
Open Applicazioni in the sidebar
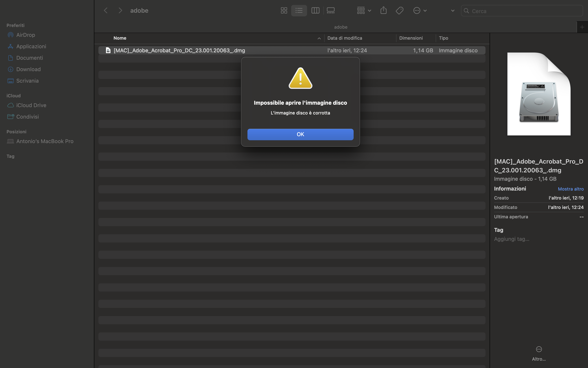click(31, 46)
